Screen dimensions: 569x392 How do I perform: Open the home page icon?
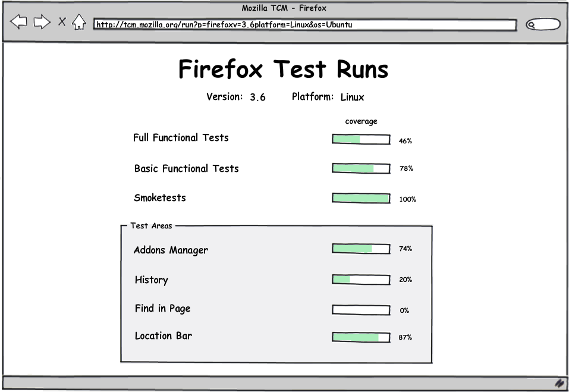click(78, 22)
